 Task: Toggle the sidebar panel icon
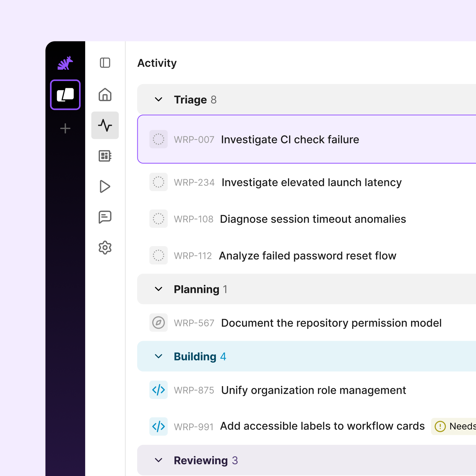coord(105,63)
